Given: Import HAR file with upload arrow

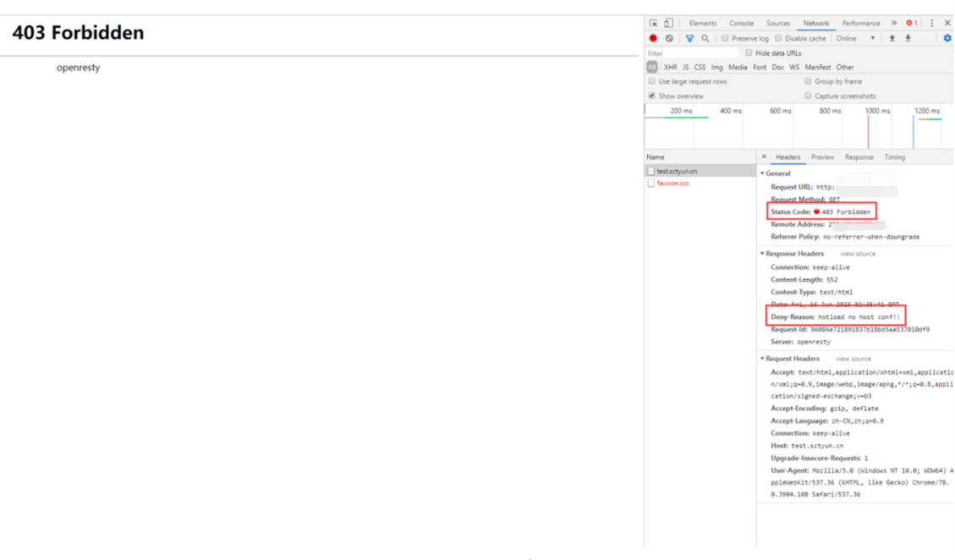Looking at the screenshot, I should 892,38.
